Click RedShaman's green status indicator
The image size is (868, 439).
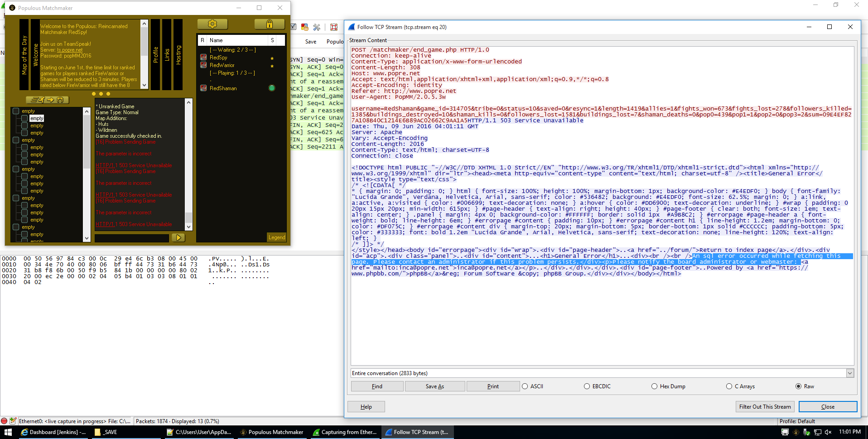pos(272,88)
